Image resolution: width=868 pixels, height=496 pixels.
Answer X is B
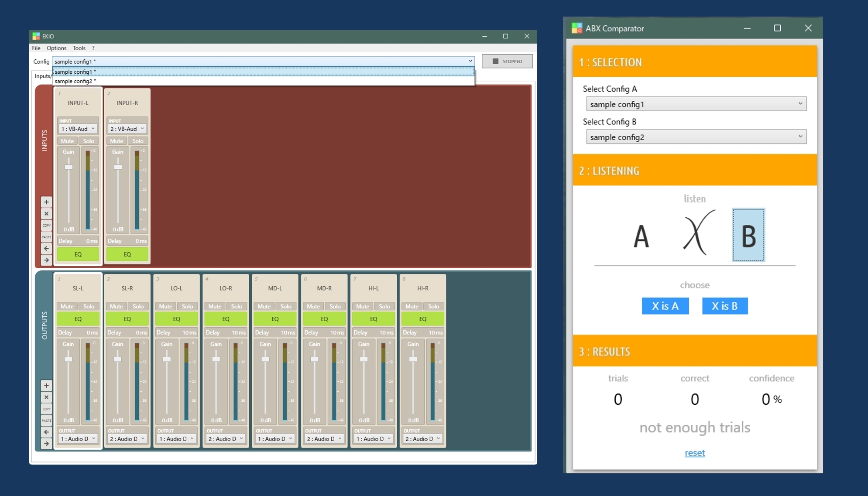click(725, 306)
